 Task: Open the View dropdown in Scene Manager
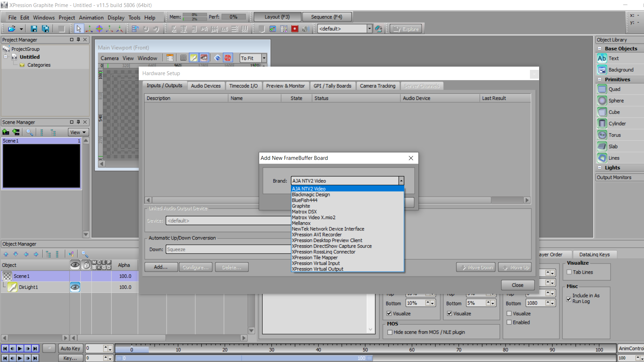tap(78, 132)
